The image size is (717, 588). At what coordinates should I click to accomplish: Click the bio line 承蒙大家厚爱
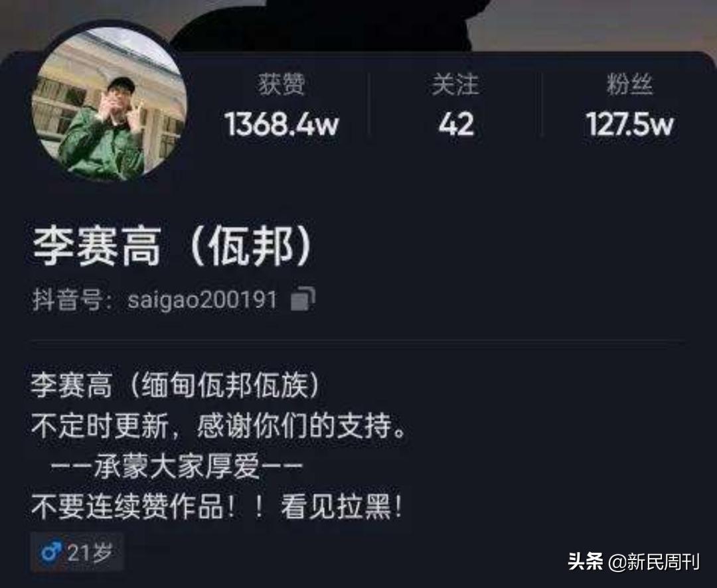(177, 467)
